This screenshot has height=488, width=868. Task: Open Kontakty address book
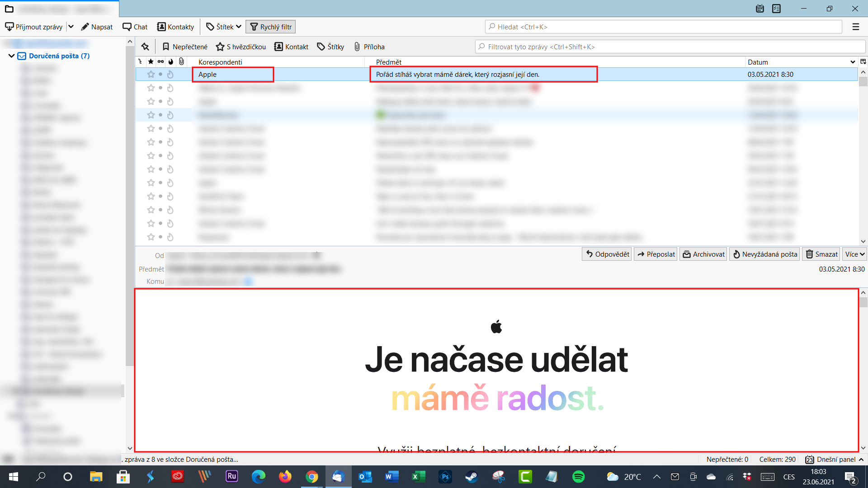tap(175, 27)
